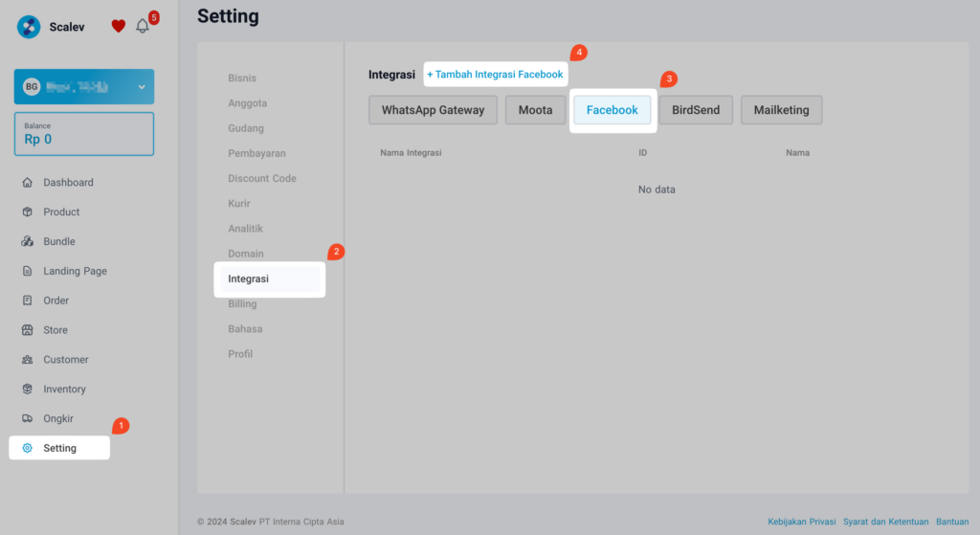Click Nama Integrasi column header
The image size is (980, 535).
tap(411, 152)
